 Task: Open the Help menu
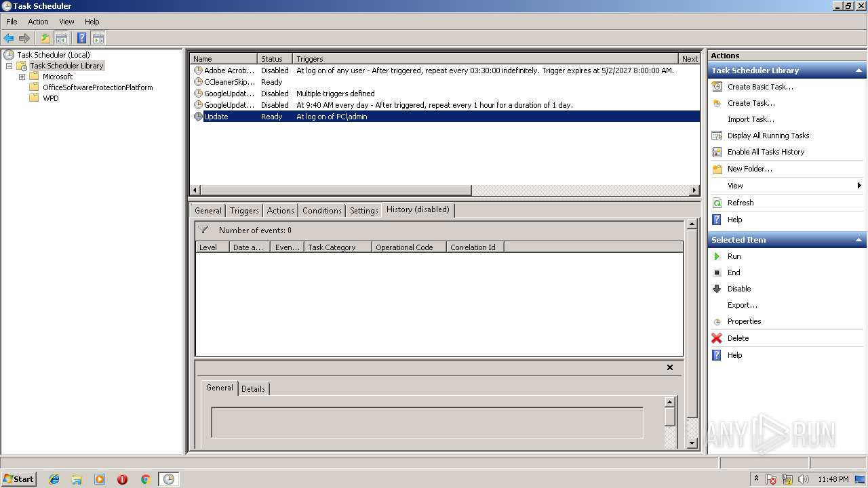click(92, 22)
